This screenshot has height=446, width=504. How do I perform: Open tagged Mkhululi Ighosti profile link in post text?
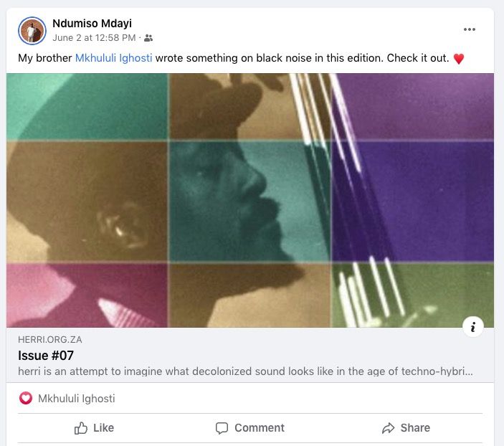click(x=113, y=58)
